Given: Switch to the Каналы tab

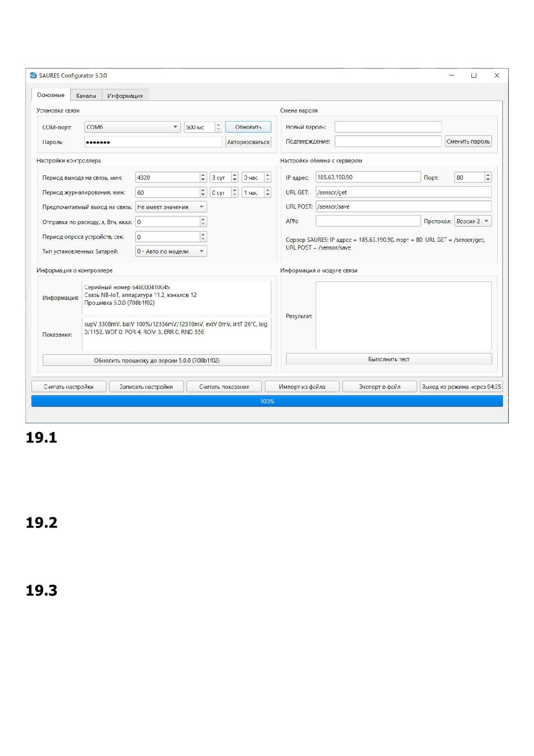Looking at the screenshot, I should 86,96.
